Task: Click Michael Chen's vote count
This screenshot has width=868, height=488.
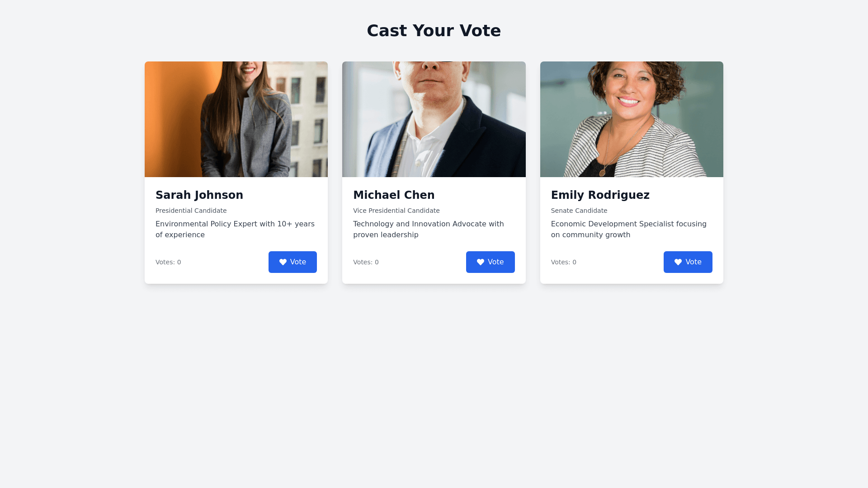Action: 366,262
